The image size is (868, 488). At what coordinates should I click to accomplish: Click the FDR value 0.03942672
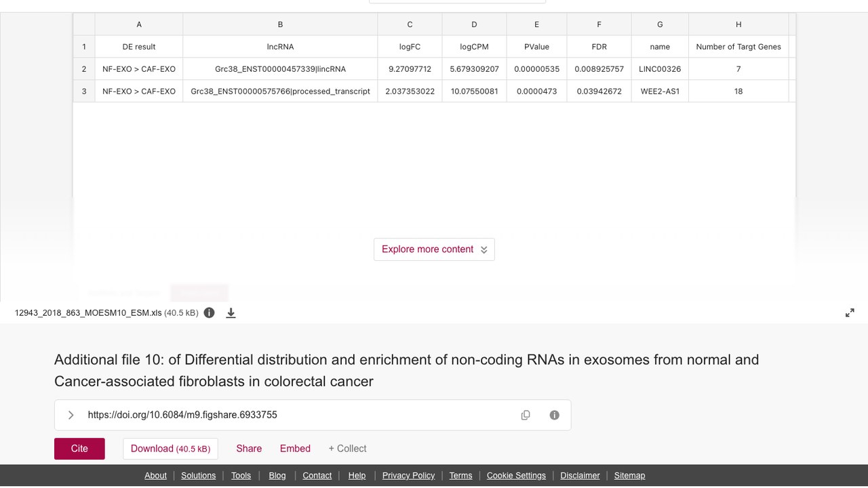click(599, 91)
